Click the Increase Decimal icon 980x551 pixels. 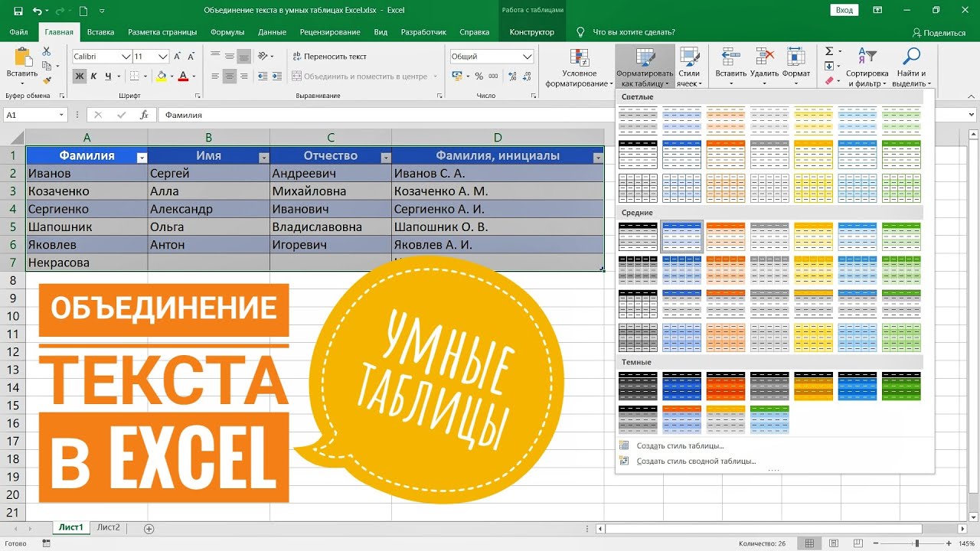[511, 76]
